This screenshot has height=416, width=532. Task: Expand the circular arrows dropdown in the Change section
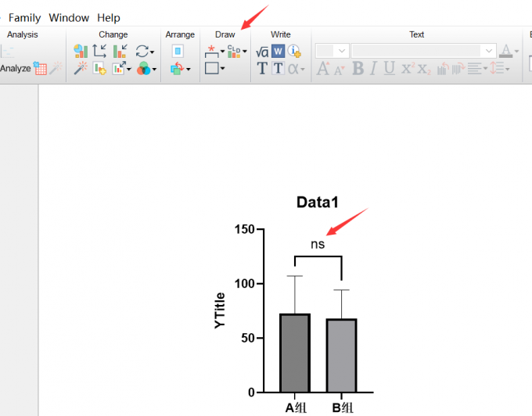coord(152,52)
